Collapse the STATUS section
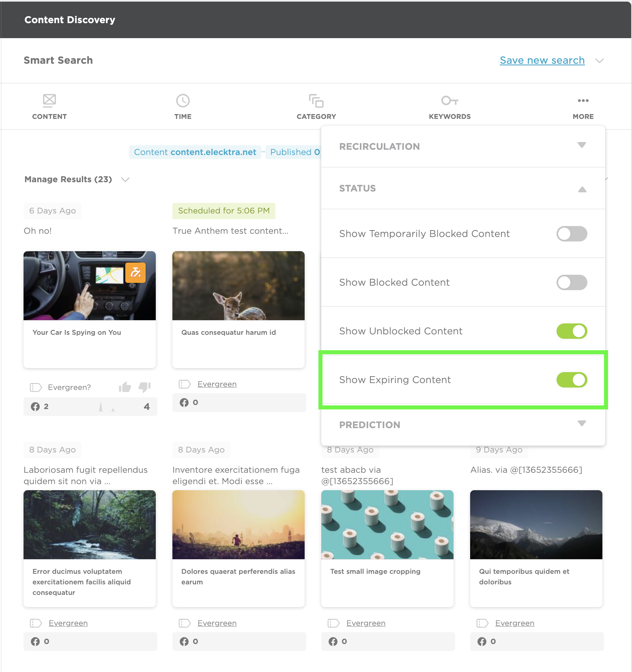Viewport: 632px width, 672px height. (x=463, y=188)
